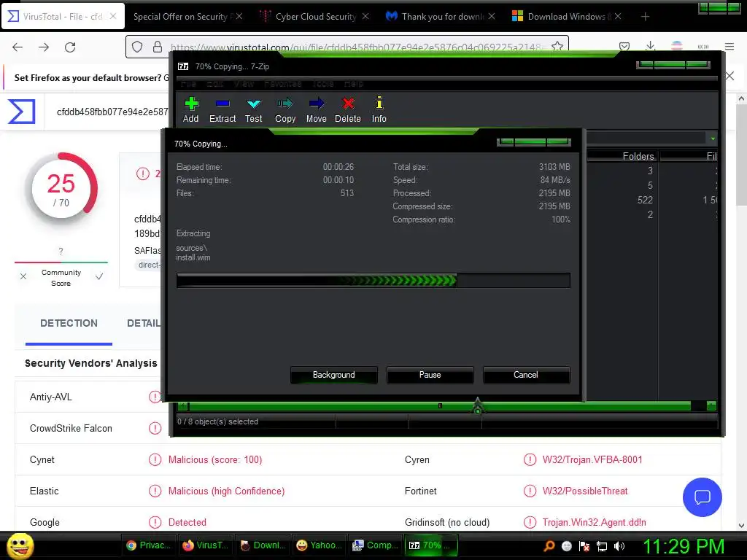
Task: Open the File menu in 7-Zip
Action: [189, 84]
